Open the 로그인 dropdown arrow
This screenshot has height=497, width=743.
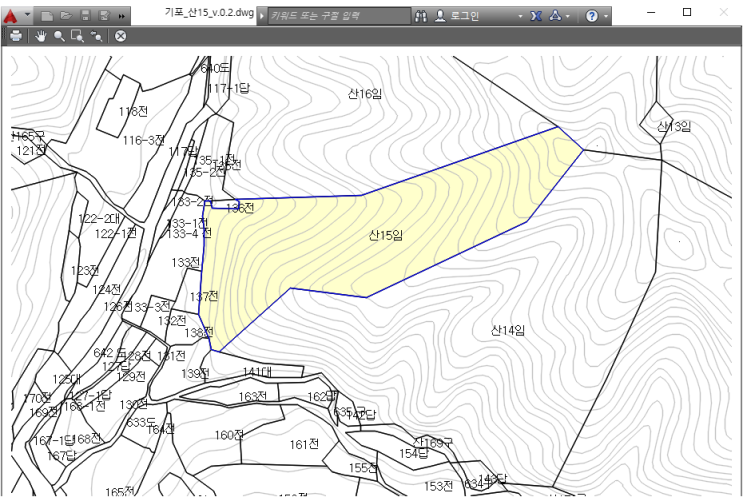click(520, 17)
